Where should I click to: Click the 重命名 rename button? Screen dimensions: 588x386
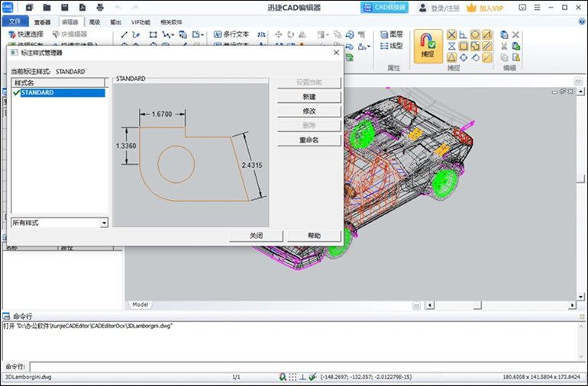[309, 140]
